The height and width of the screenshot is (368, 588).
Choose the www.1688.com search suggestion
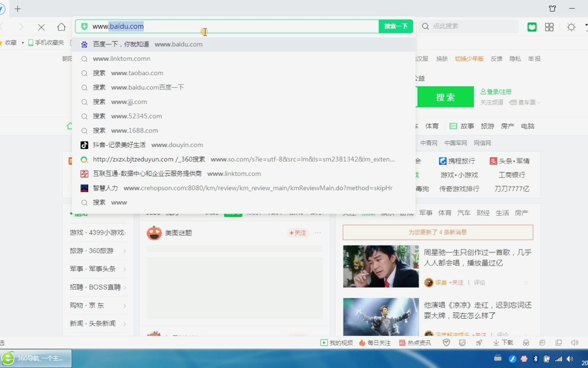(244, 131)
